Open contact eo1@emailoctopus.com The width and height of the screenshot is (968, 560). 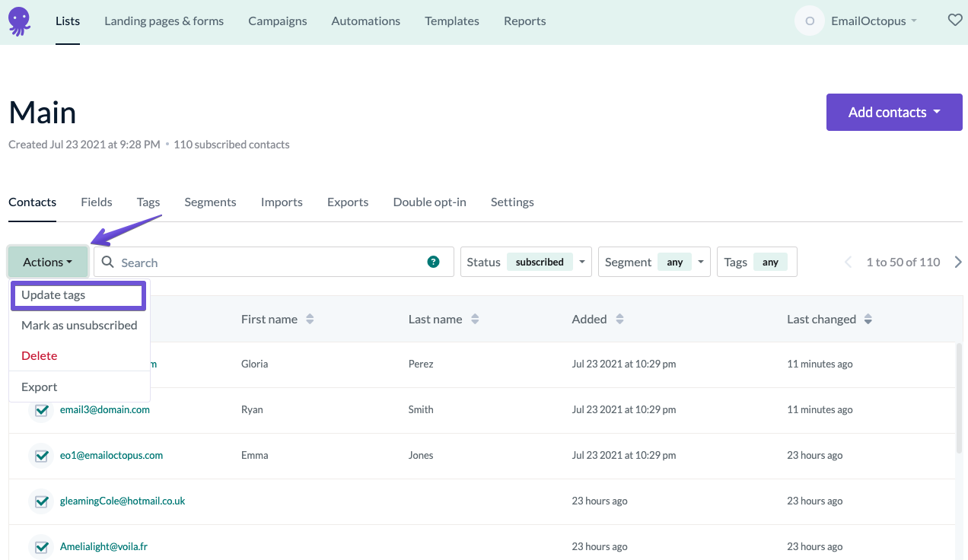pyautogui.click(x=112, y=455)
